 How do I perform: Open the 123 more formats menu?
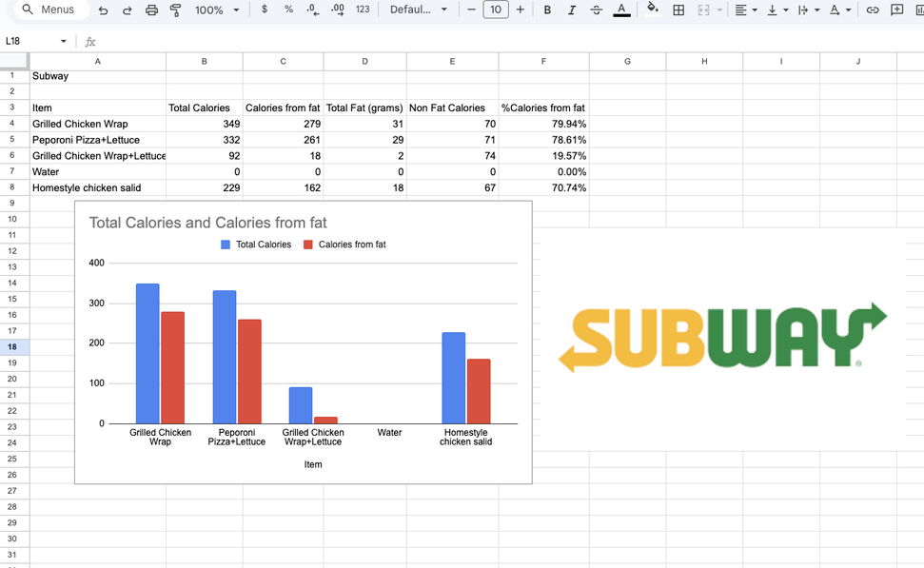click(x=363, y=10)
